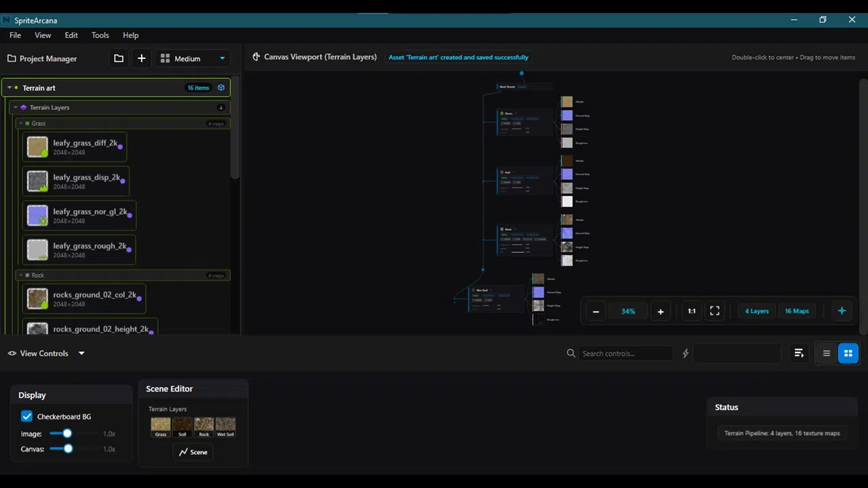
Task: Click the Project Manager panel title
Action: (x=48, y=58)
